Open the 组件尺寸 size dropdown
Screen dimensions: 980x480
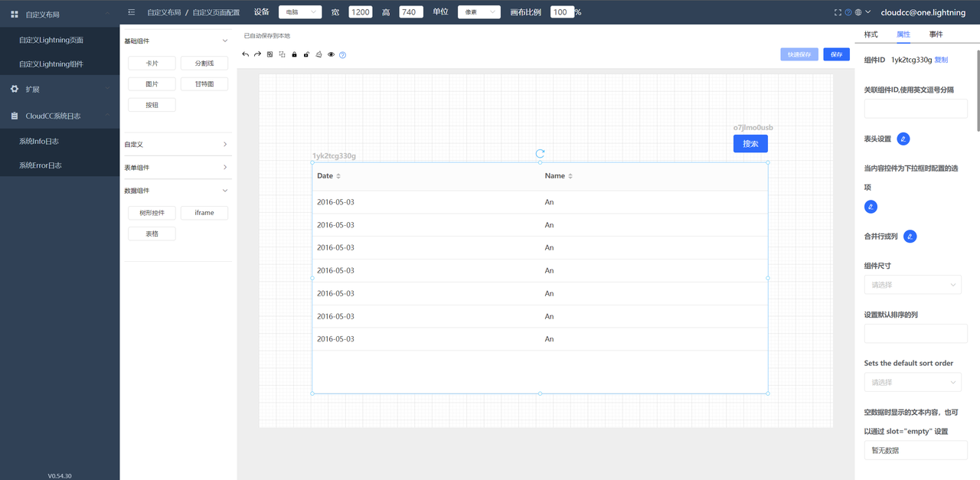point(913,285)
